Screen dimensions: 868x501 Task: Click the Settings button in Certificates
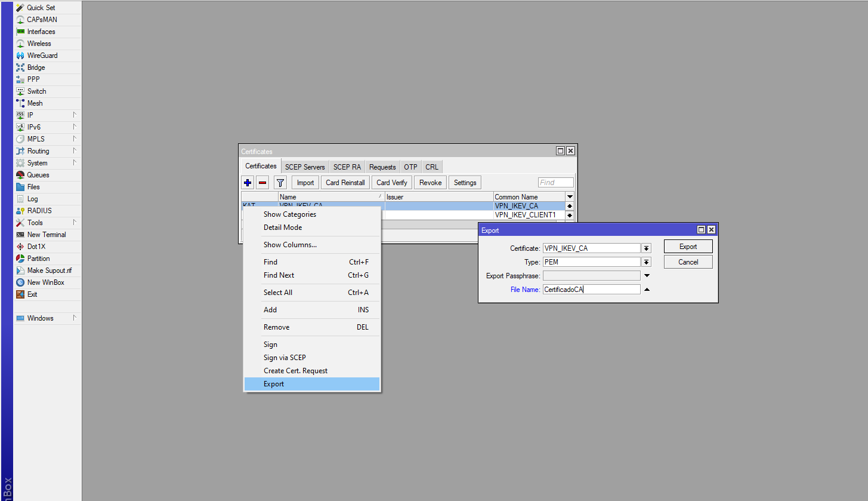pyautogui.click(x=465, y=183)
